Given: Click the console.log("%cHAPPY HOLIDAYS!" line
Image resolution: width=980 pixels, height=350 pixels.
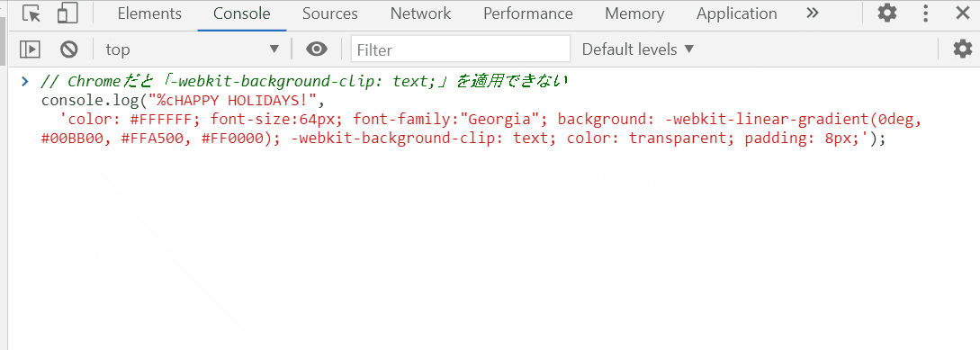Looking at the screenshot, I should tap(184, 100).
